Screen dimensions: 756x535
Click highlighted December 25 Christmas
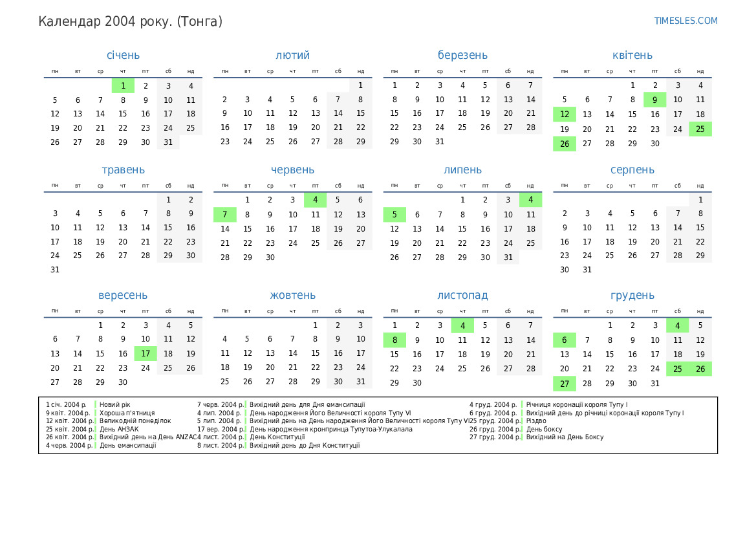[677, 369]
